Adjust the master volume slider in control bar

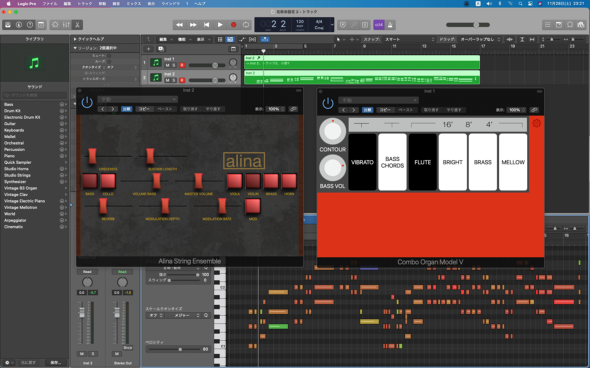pos(468,25)
